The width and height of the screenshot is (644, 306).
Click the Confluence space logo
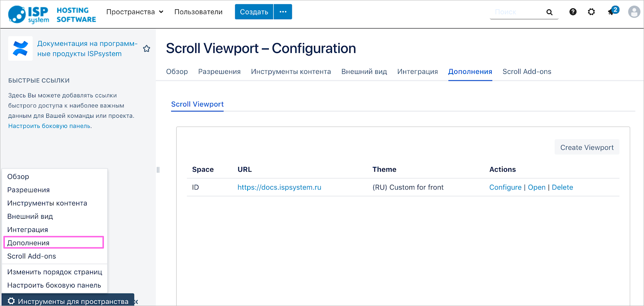pos(21,49)
